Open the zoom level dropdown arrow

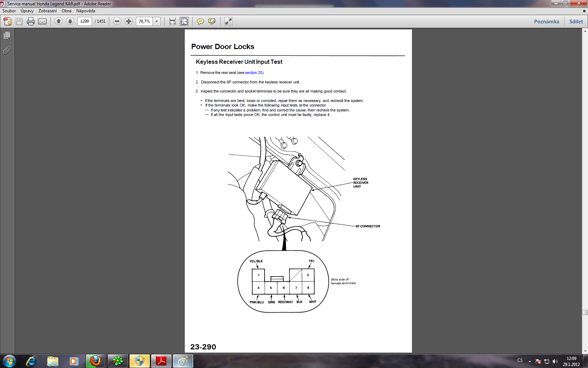point(157,21)
